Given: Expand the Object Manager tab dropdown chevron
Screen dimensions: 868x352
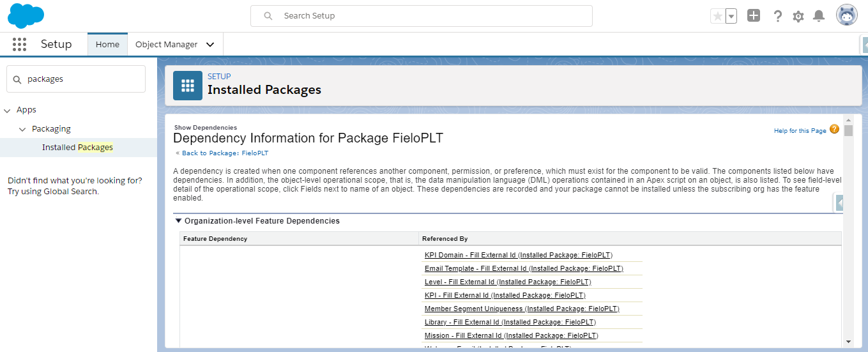Looking at the screenshot, I should coord(210,45).
